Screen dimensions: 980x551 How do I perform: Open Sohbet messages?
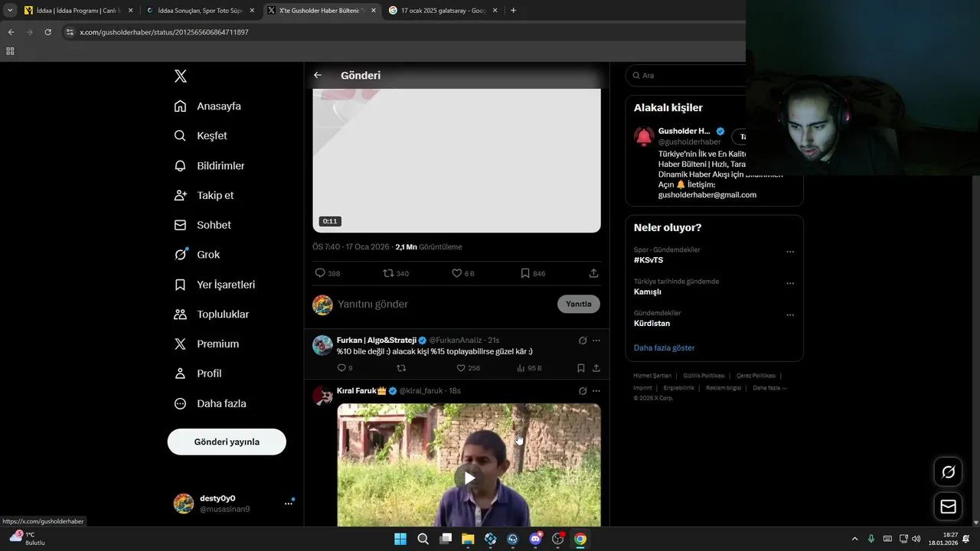202,225
